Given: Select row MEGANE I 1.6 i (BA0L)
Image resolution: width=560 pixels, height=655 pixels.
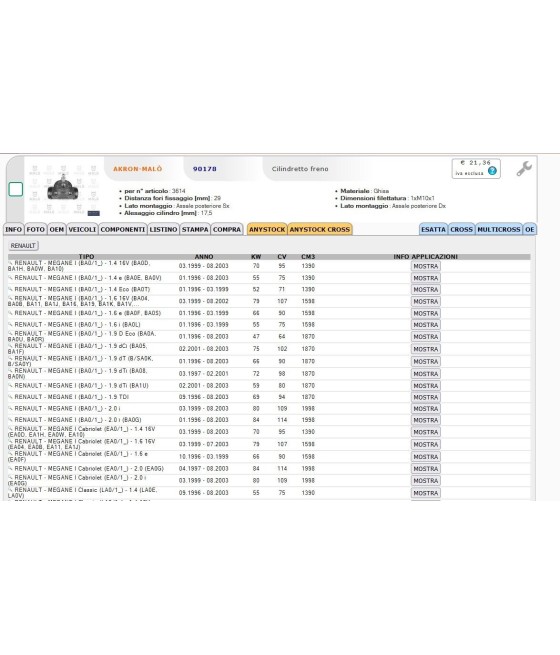Looking at the screenshot, I should point(269,325).
